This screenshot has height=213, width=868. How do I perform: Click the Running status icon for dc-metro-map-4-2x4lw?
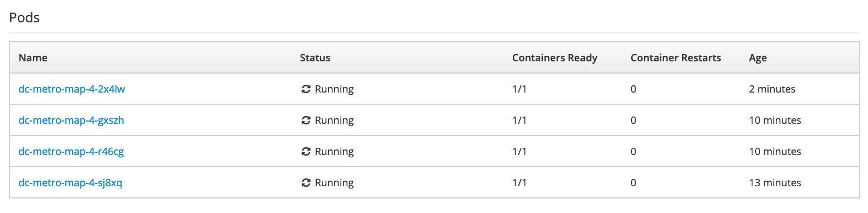pos(306,89)
